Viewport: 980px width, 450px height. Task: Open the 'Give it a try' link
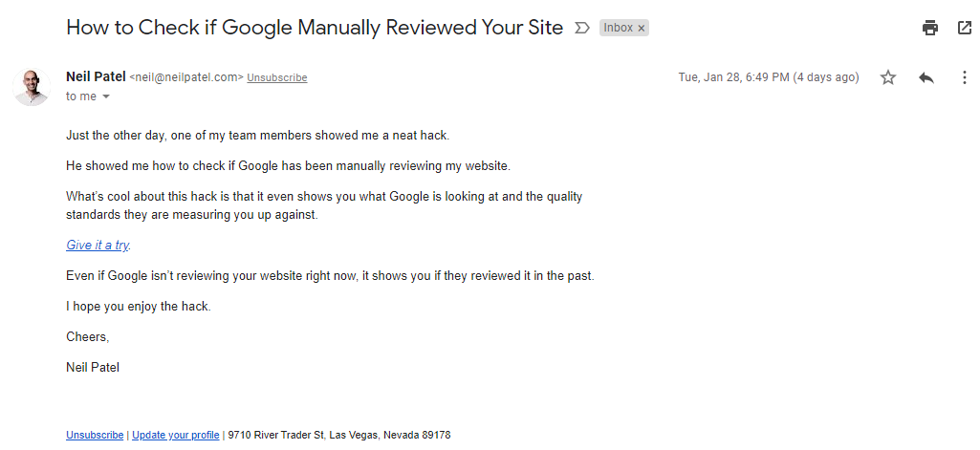coord(97,246)
